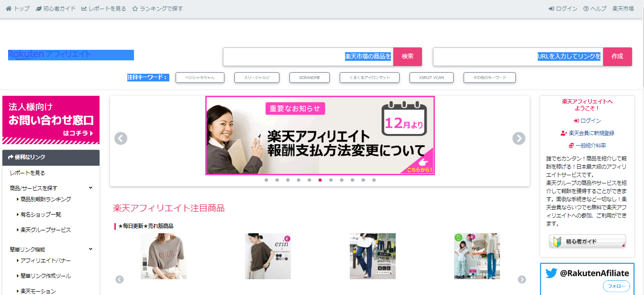Select the star icon ランキングで探す

pos(135,9)
